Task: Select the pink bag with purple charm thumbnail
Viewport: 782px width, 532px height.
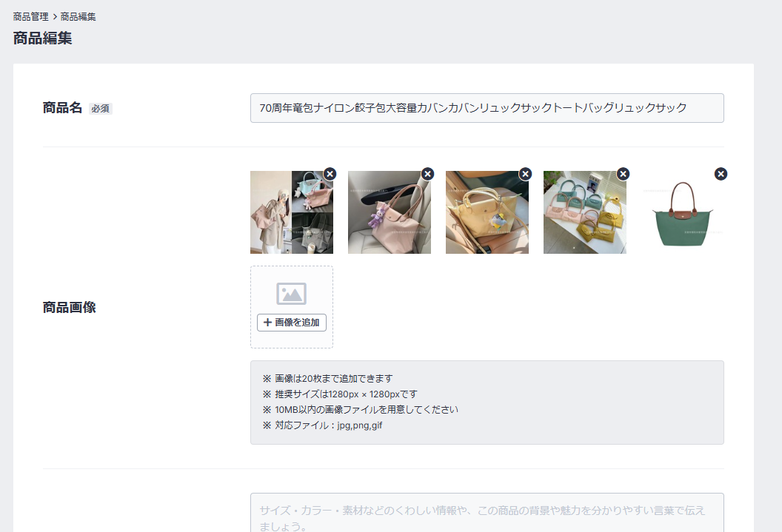Action: 390,212
